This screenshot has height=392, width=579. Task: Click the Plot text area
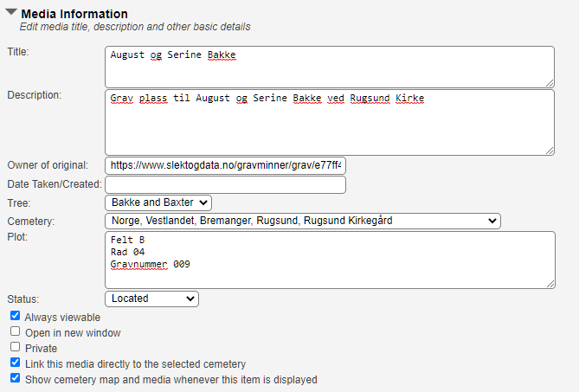[x=329, y=259]
